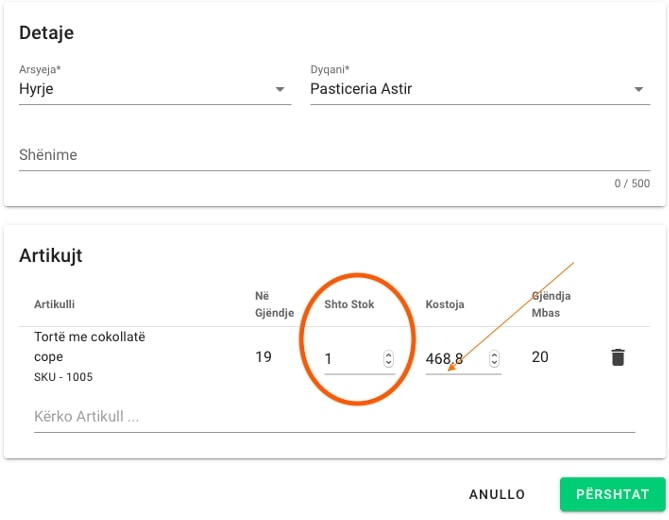Click the Gjendja Mbas column header

coord(550,304)
